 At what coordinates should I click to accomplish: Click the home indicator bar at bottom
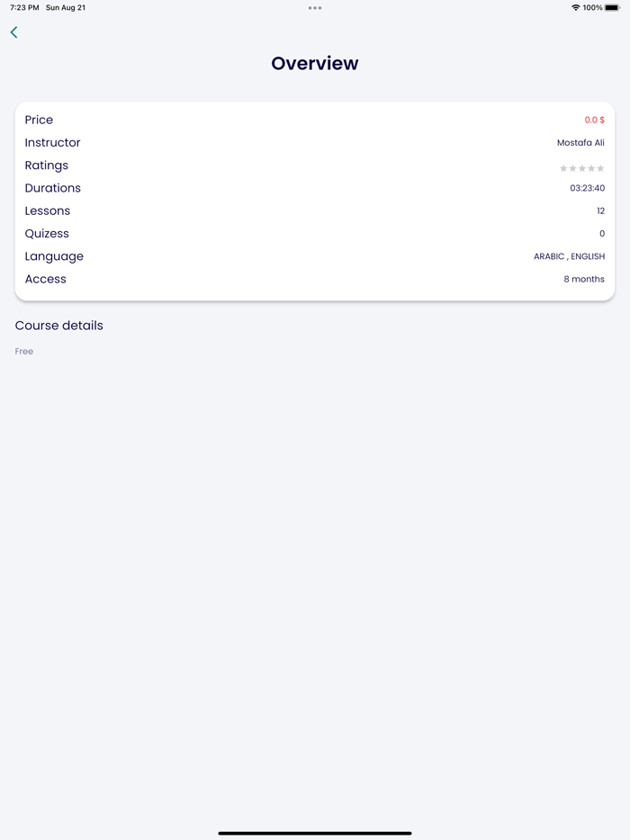pyautogui.click(x=315, y=833)
